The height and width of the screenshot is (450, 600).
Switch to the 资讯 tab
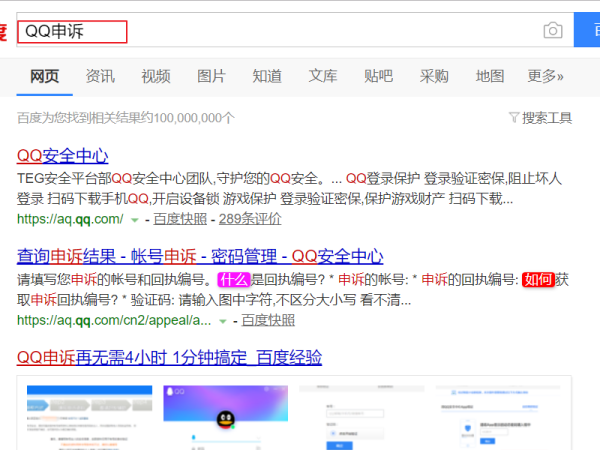tap(100, 76)
